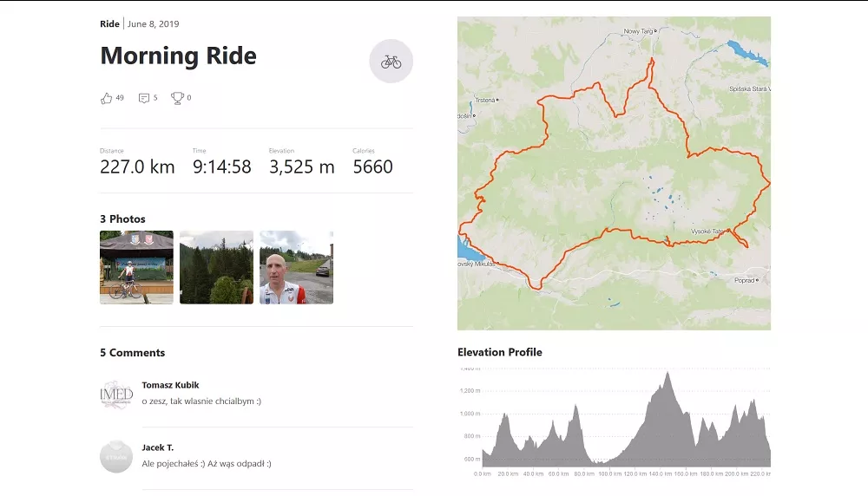Click Nowy Targ label on map
The width and height of the screenshot is (868, 496).
[637, 31]
